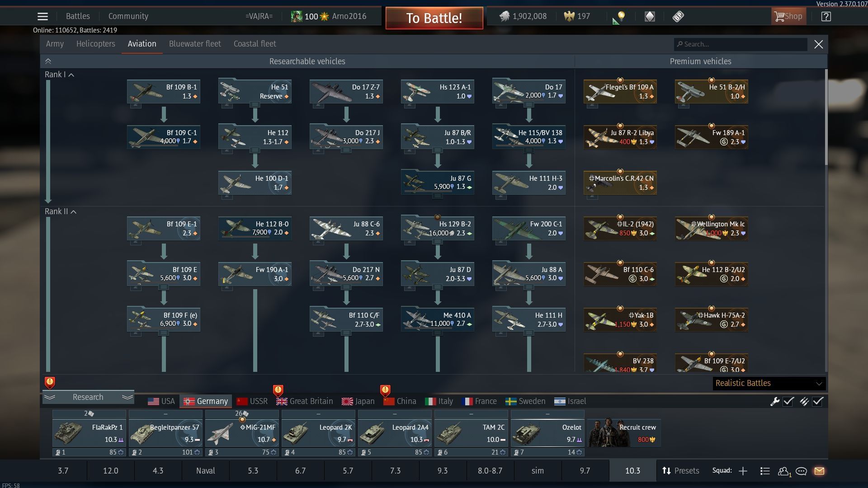The height and width of the screenshot is (488, 868).
Task: Open the wrench repair settings icon
Action: tap(775, 401)
